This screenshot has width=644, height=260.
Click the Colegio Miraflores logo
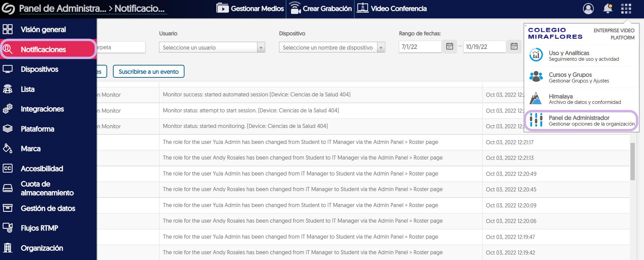click(555, 33)
